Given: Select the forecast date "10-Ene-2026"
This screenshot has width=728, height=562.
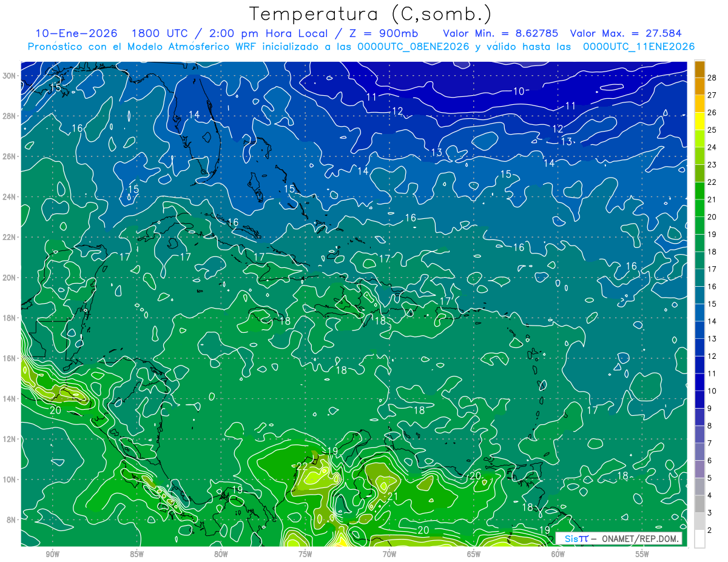Looking at the screenshot, I should pos(78,33).
